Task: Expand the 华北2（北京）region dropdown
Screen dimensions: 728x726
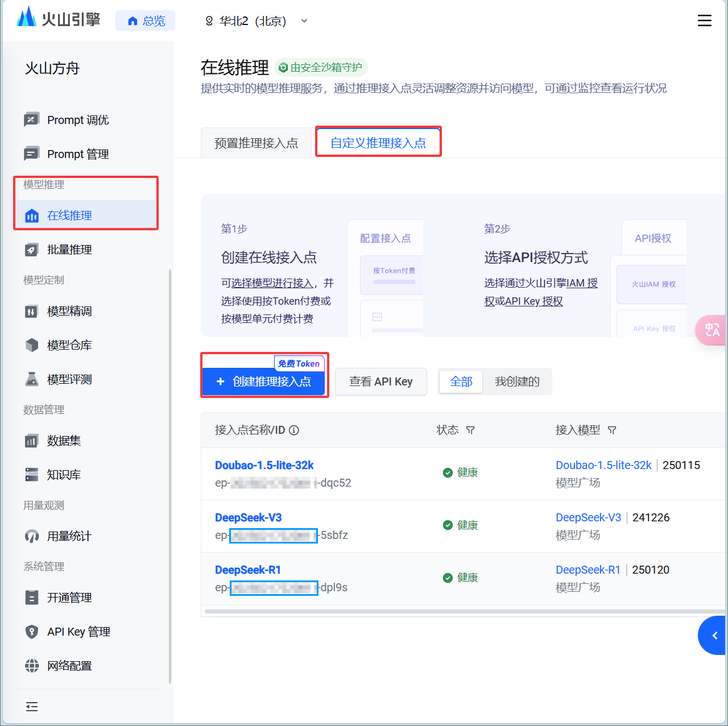Action: [304, 21]
